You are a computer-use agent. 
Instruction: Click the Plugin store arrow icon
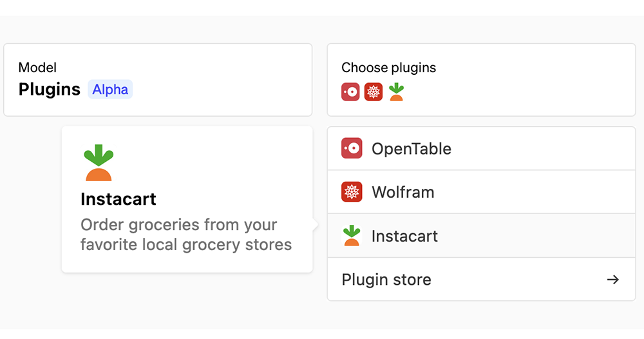(613, 280)
